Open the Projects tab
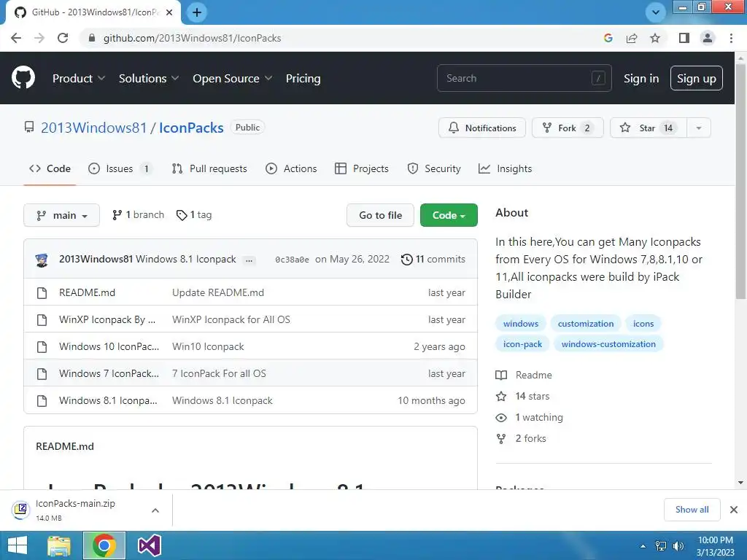 362,168
